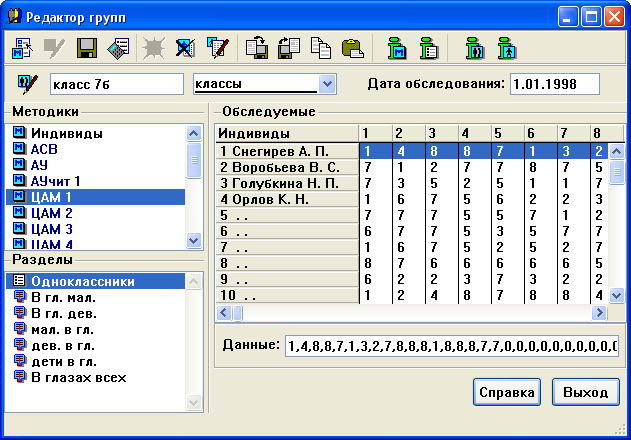Image resolution: width=631 pixels, height=440 pixels.
Task: Open help with the Справка button
Action: point(507,392)
